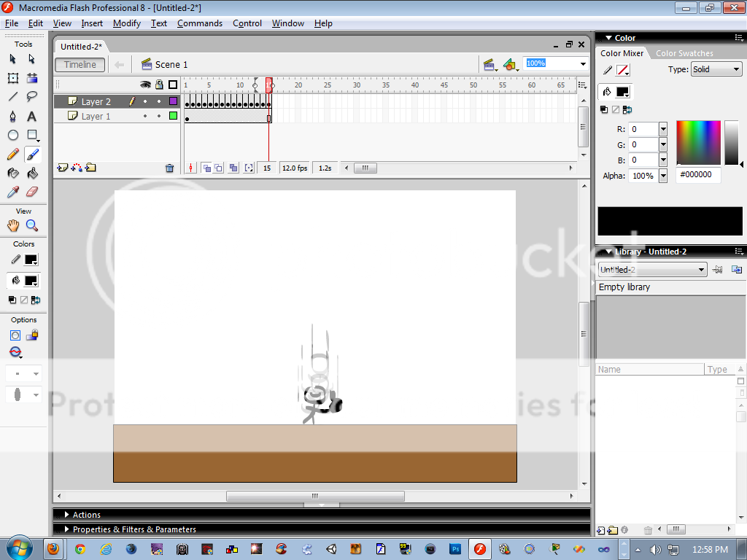Switch to the Color Swatches tab
This screenshot has width=747, height=560.
pyautogui.click(x=684, y=53)
